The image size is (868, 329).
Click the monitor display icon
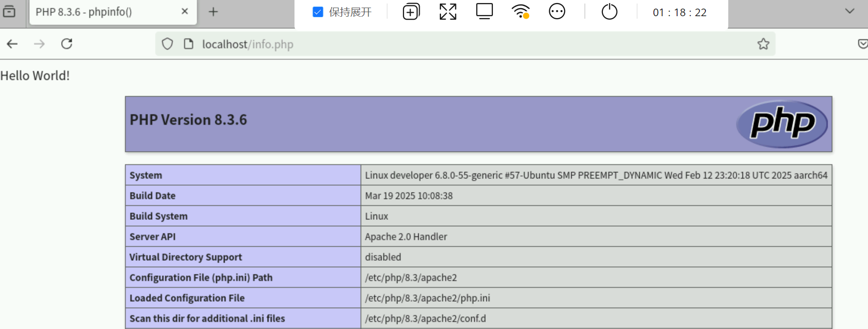click(x=484, y=11)
